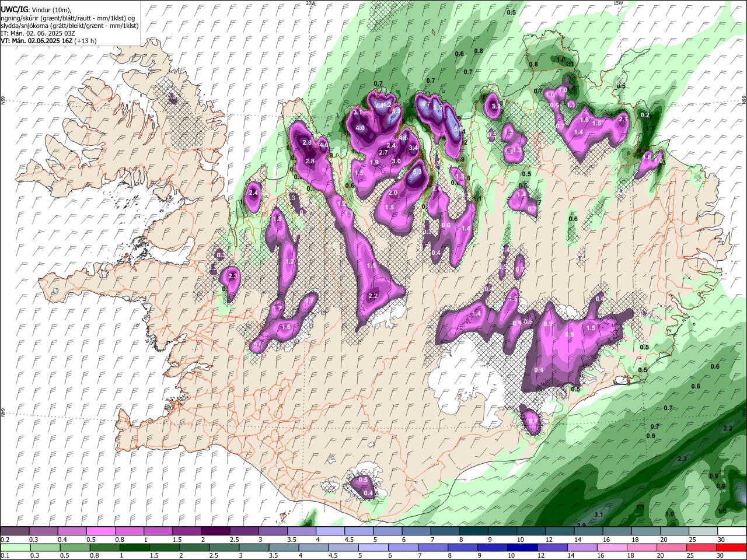This screenshot has height=560, width=747.
Task: Click the pale green swatch labeled 0.1
Action: pos(15,547)
